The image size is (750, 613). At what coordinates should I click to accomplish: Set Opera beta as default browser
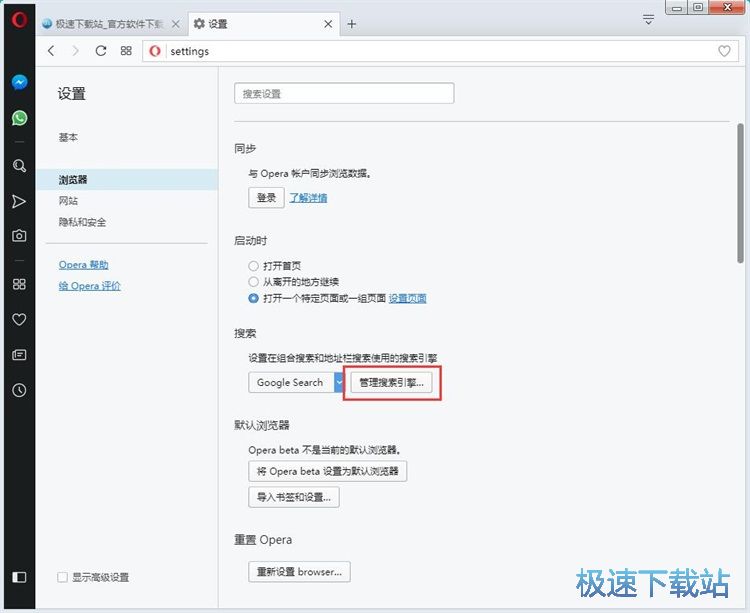pos(328,471)
